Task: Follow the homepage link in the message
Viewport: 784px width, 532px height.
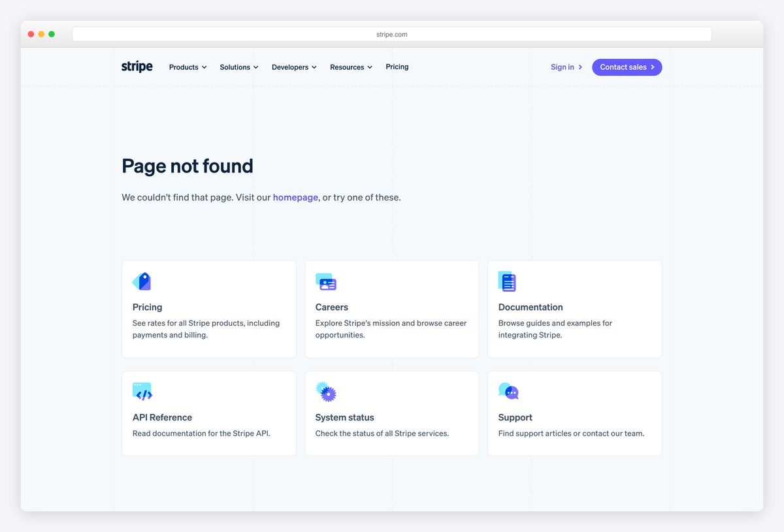Action: 295,197
